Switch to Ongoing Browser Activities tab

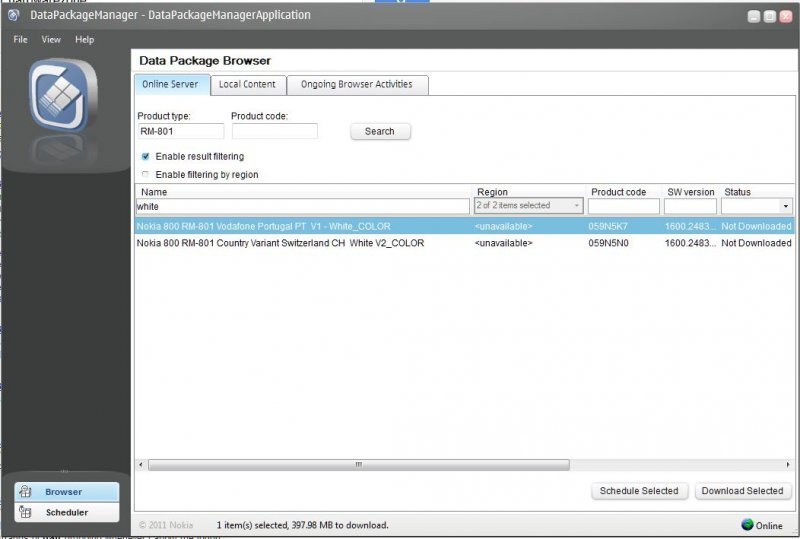pos(357,85)
